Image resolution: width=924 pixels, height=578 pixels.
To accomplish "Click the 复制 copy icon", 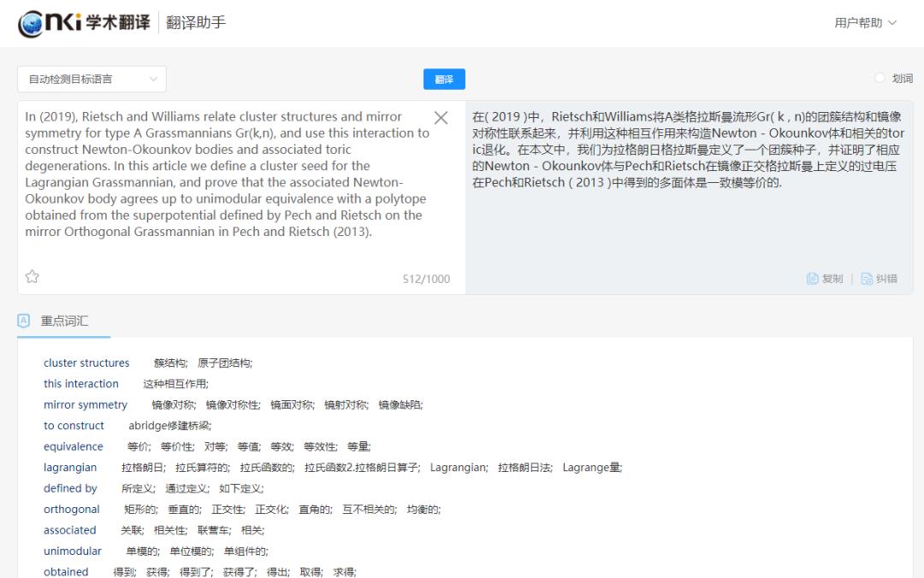I will click(x=813, y=279).
